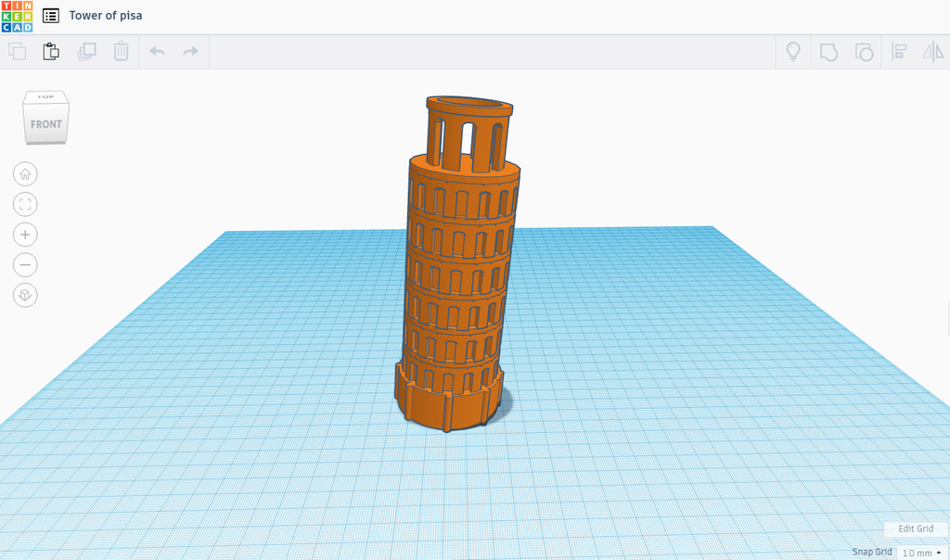Image resolution: width=950 pixels, height=560 pixels.
Task: Open the designs list icon
Action: click(51, 16)
